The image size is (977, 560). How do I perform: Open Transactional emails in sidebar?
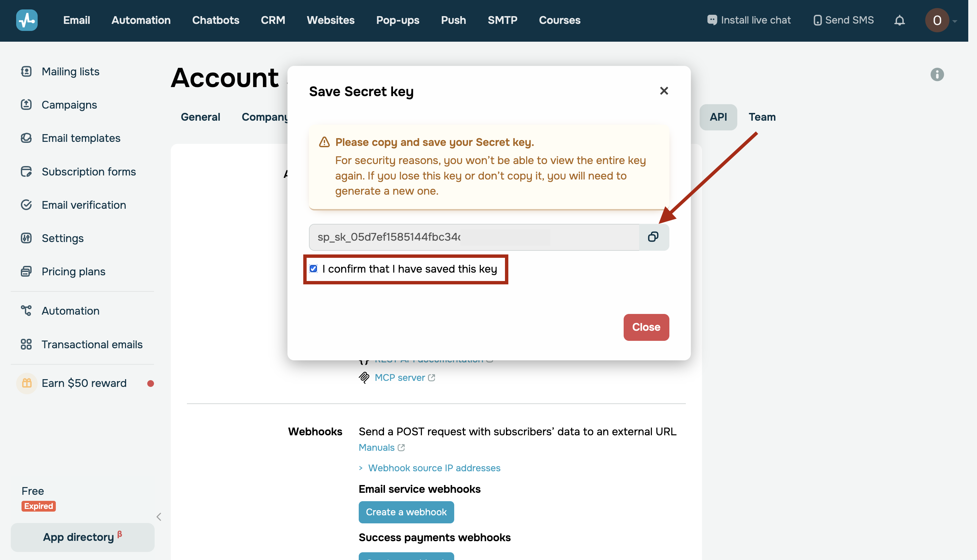coord(92,344)
